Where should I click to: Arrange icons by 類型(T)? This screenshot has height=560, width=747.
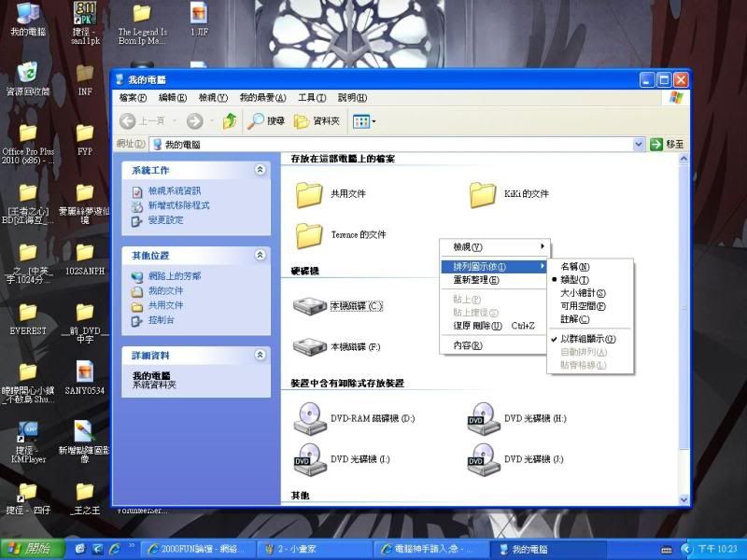(590, 280)
